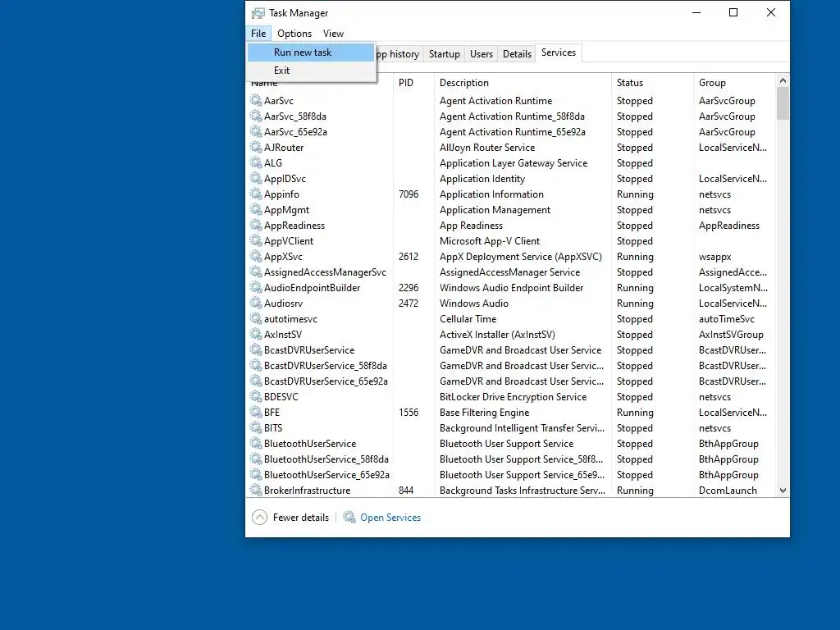The width and height of the screenshot is (840, 630).
Task: Click the service icon for BcastDVRUserService
Action: [x=256, y=349]
